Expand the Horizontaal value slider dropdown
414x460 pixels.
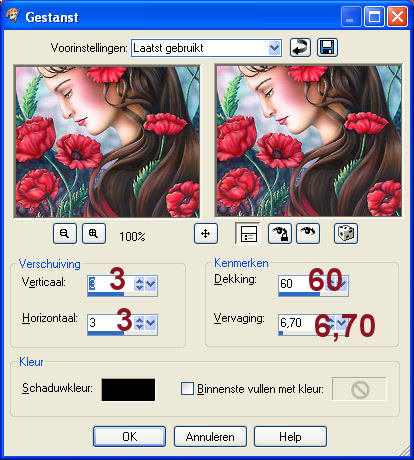(x=151, y=323)
